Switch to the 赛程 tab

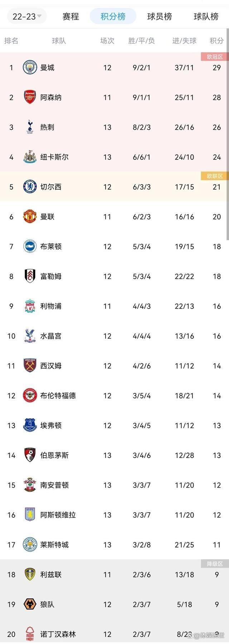click(x=70, y=16)
